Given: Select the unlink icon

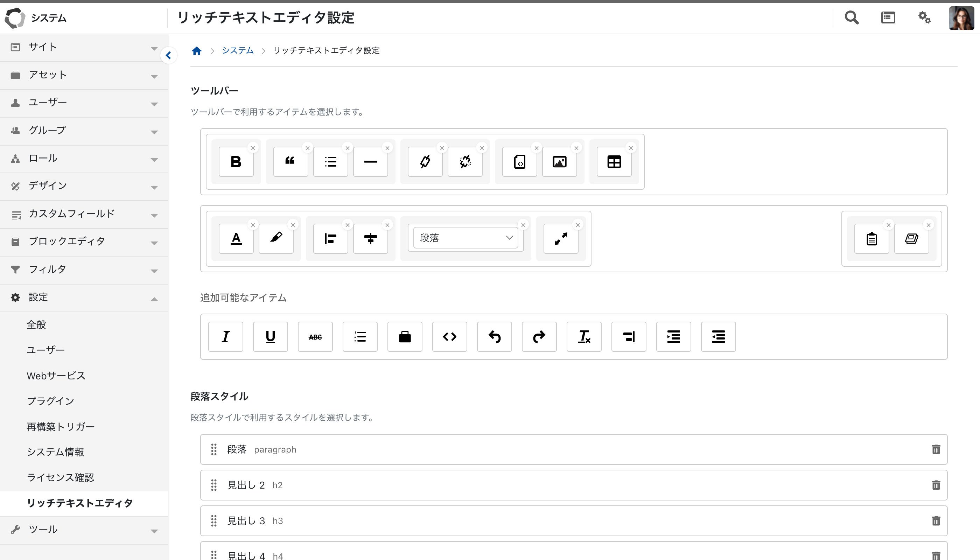Looking at the screenshot, I should (x=465, y=162).
